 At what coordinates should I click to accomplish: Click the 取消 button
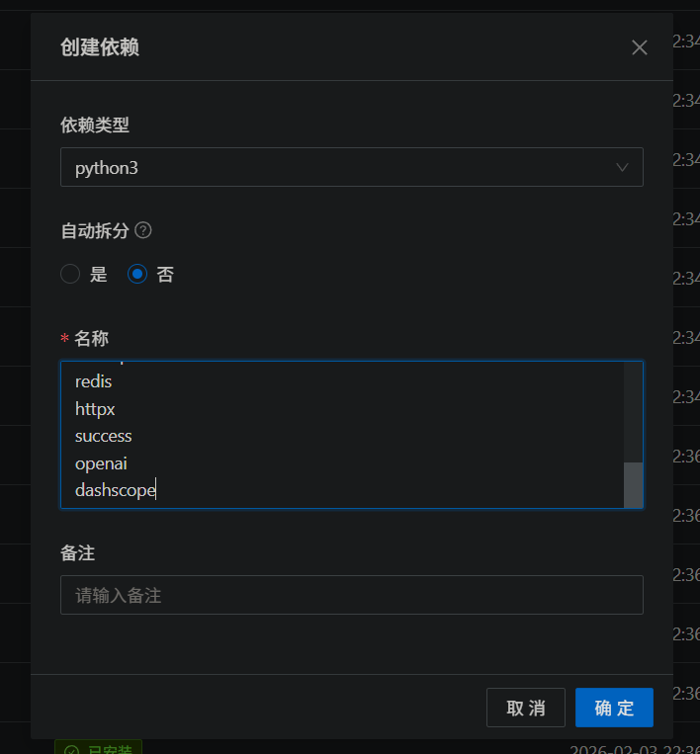point(525,708)
